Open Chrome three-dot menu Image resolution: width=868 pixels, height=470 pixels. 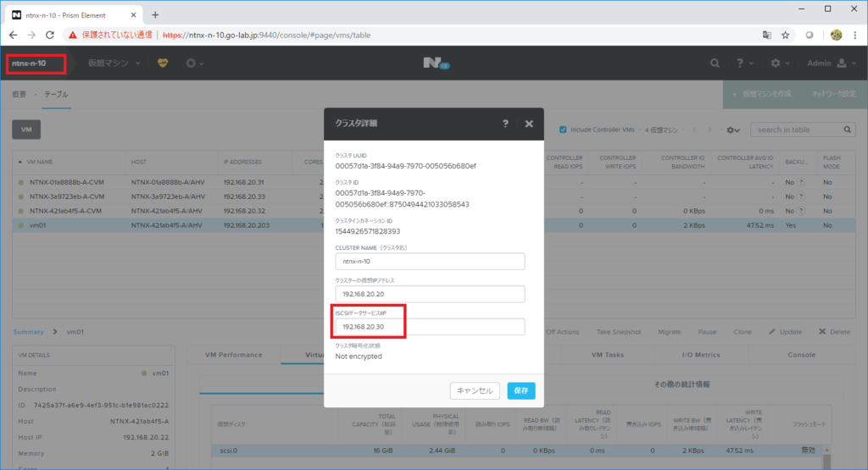pos(855,35)
